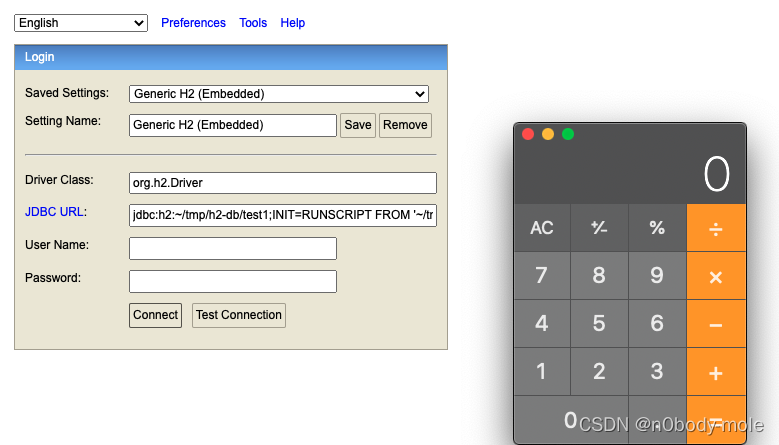This screenshot has width=779, height=445.
Task: Open the Preferences link
Action: (x=193, y=23)
